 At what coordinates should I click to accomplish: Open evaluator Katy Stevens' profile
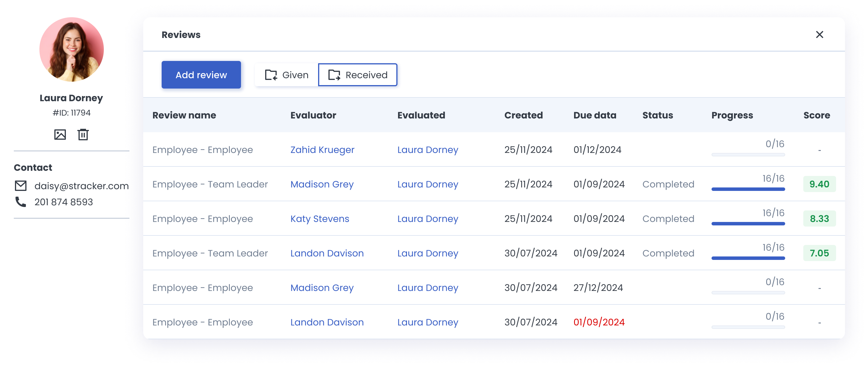[320, 219]
